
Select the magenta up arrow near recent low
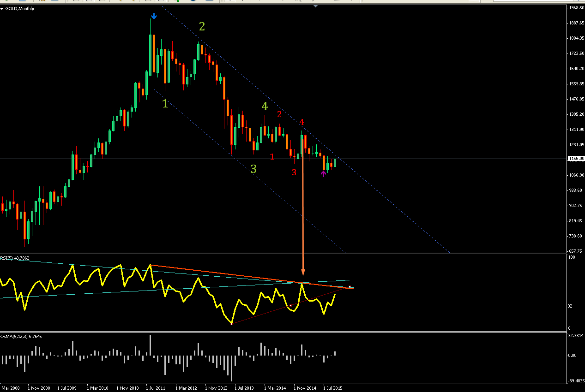point(323,173)
